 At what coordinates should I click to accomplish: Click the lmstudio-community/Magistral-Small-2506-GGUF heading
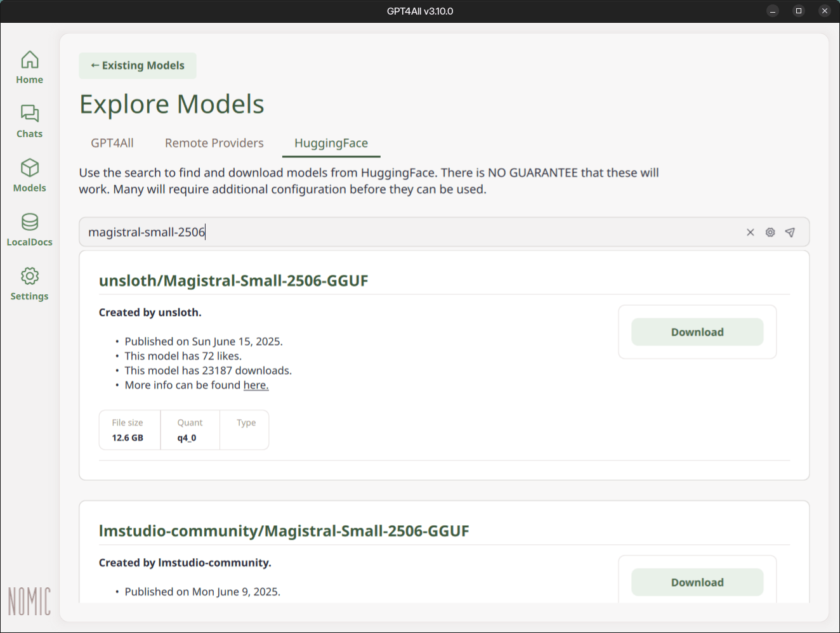284,531
